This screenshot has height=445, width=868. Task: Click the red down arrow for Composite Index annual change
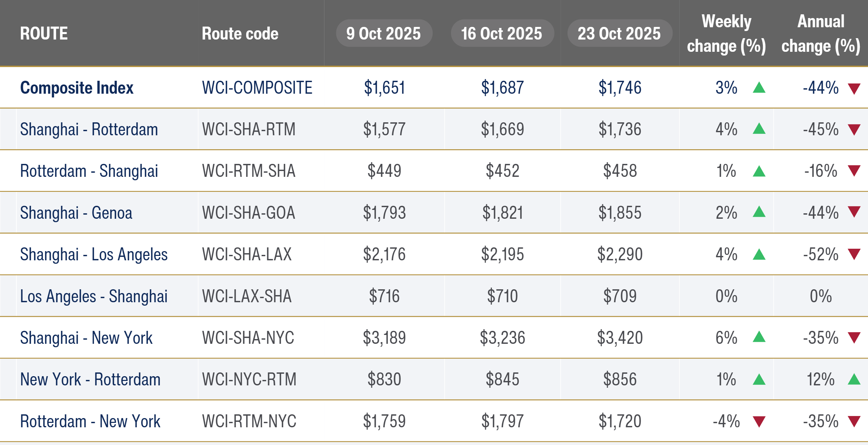(x=854, y=89)
